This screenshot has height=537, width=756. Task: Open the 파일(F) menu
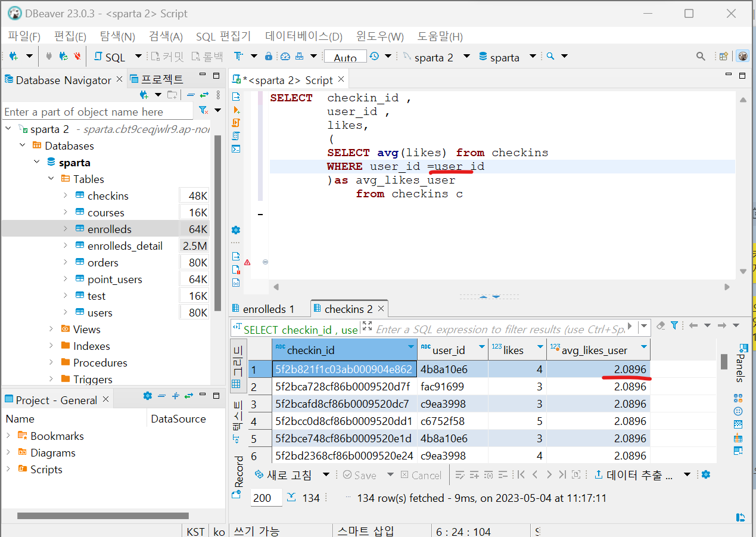(x=24, y=36)
